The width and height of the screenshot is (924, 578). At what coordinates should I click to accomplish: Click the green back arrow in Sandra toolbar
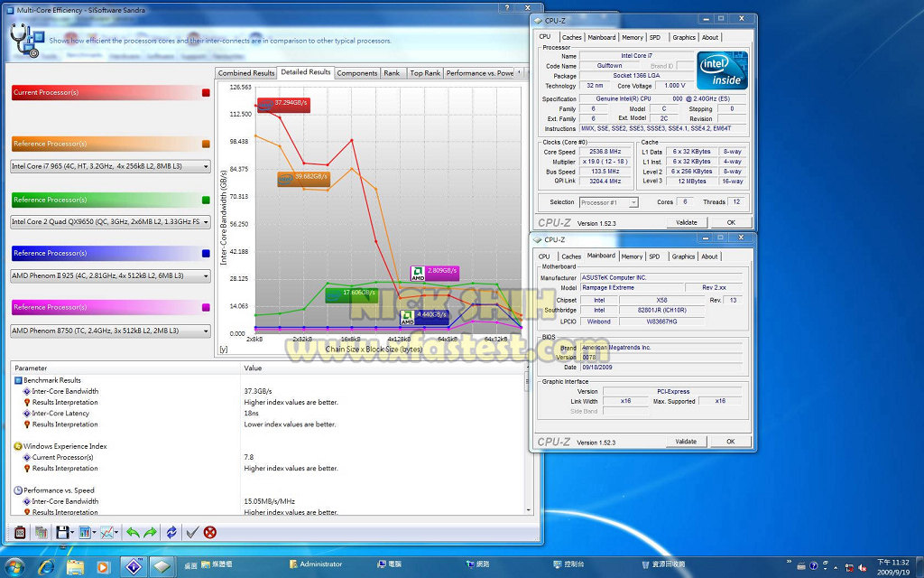[x=133, y=532]
